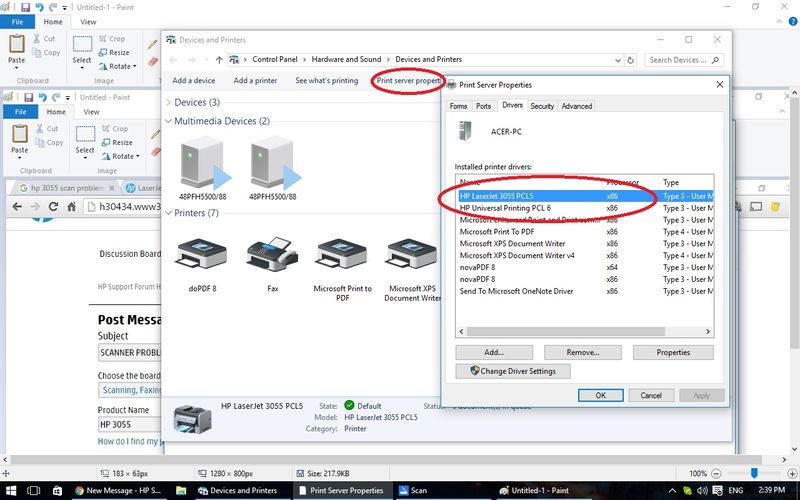Click zoom in plus in Paint status bar
The image size is (800, 500).
(792, 473)
